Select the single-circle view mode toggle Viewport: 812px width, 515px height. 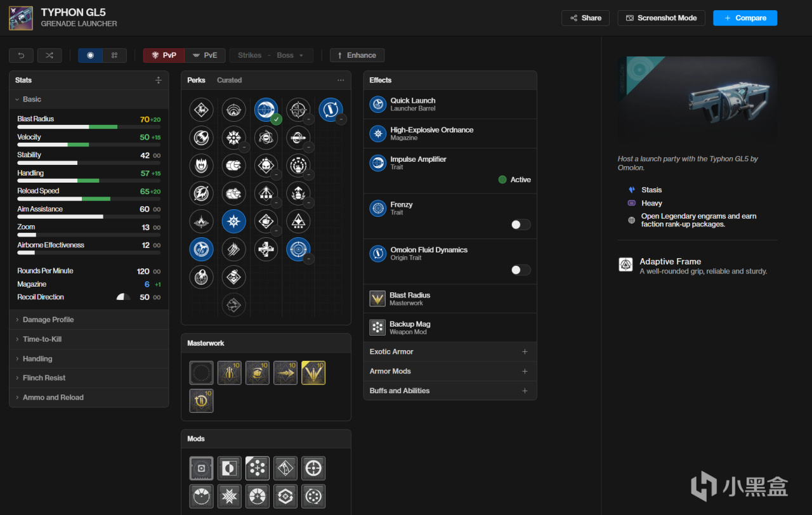(90, 55)
